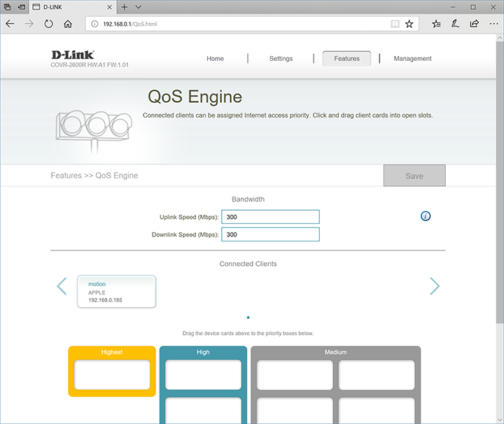Click the Uplink Speed input field
This screenshot has width=504, height=424.
tap(270, 217)
